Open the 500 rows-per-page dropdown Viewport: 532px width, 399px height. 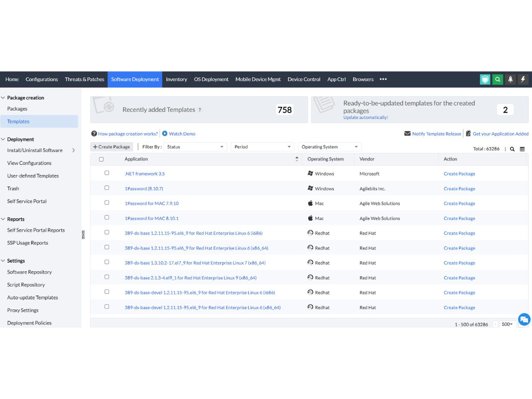(507, 325)
